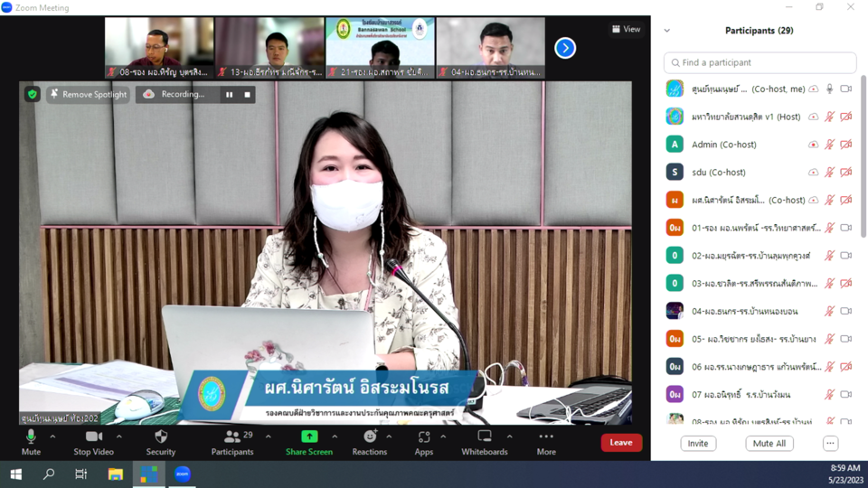
Task: Collapse the Participants panel chevron
Action: tap(667, 31)
